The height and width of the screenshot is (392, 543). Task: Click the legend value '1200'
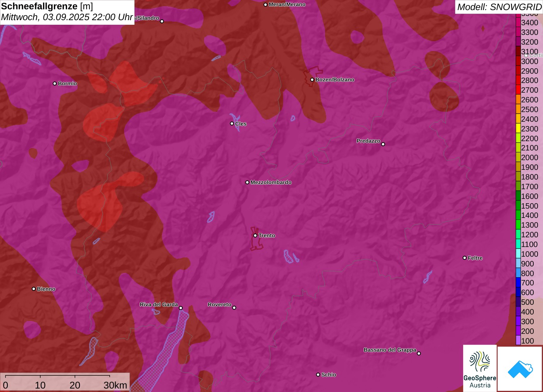[529, 235]
